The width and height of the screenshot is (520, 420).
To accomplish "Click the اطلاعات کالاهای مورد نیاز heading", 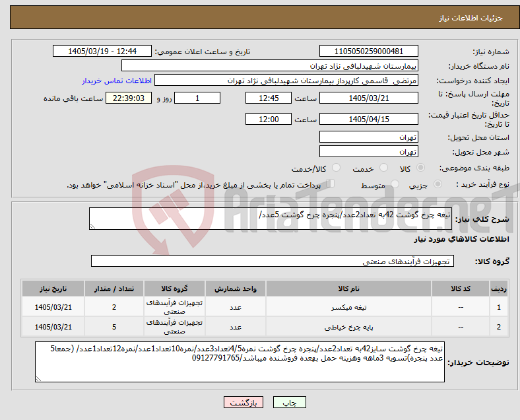I will coord(462,239).
